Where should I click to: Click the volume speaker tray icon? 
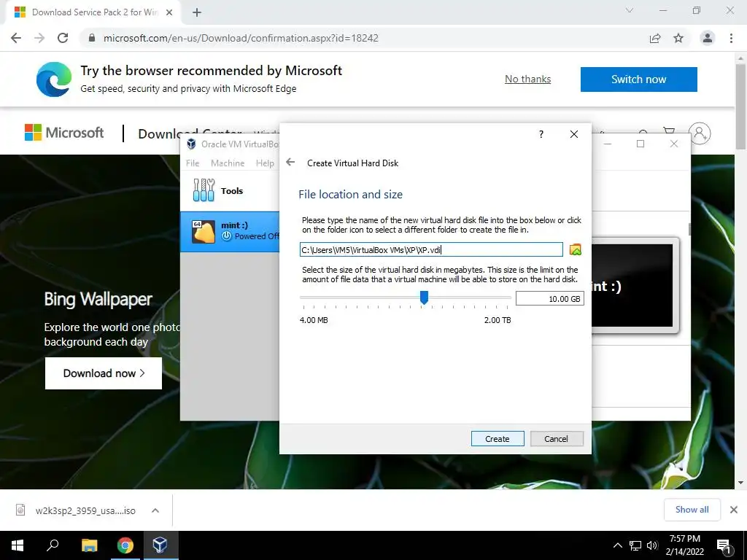click(652, 545)
